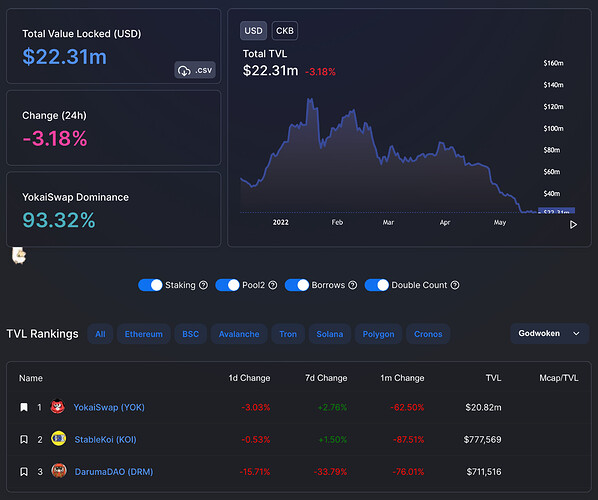Toggle the Staking switch
The image size is (598, 500).
150,285
